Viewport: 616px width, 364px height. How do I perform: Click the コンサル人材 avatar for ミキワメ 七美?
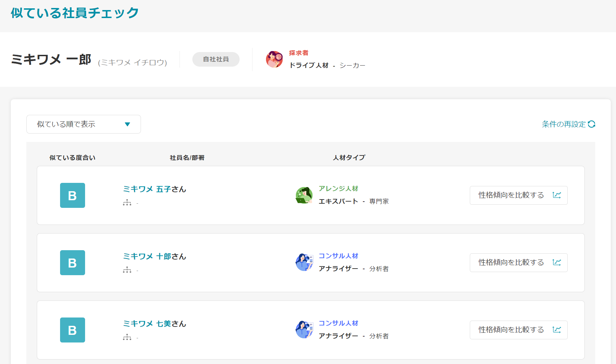pyautogui.click(x=304, y=330)
